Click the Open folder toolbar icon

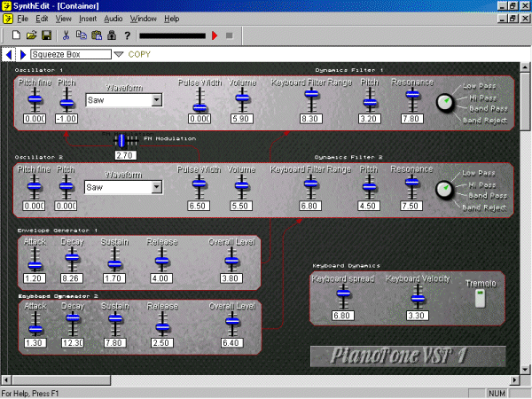click(x=31, y=35)
